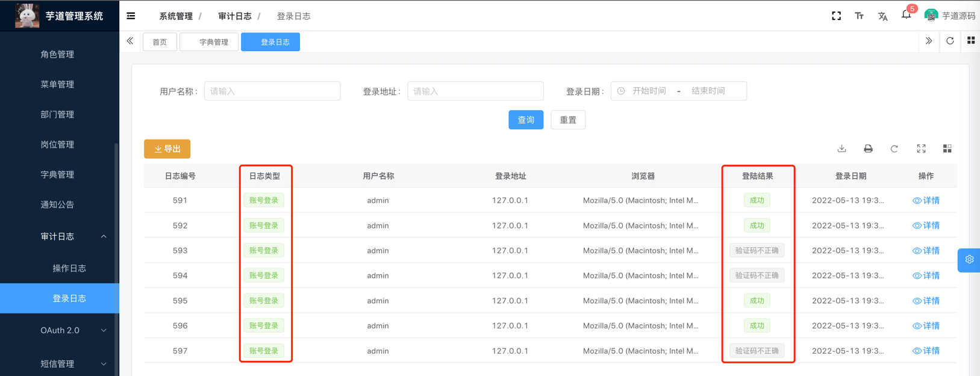Open the 登录日期 start time picker
980x376 pixels.
tap(649, 91)
